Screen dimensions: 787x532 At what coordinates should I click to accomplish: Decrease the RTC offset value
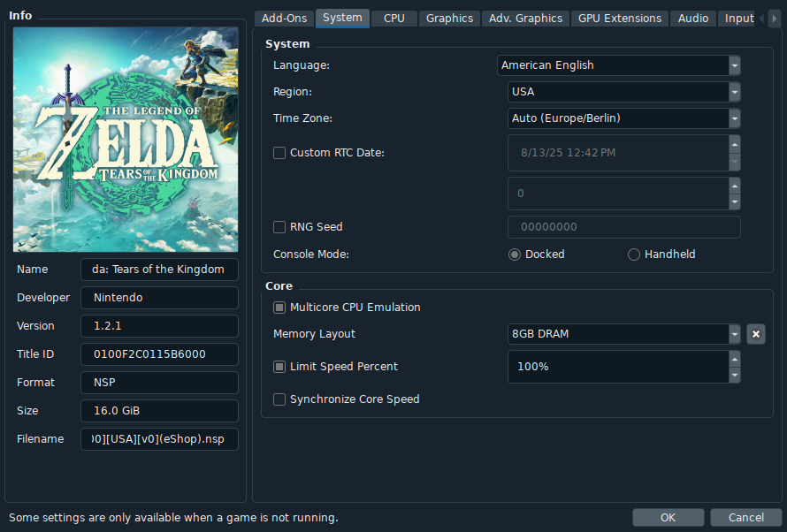point(734,201)
